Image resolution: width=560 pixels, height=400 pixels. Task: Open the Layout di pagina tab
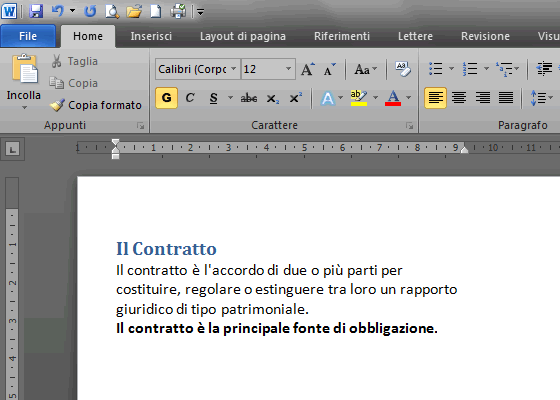click(243, 36)
